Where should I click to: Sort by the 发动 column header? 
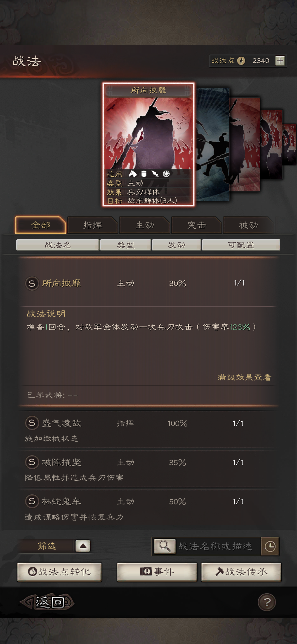click(x=176, y=245)
